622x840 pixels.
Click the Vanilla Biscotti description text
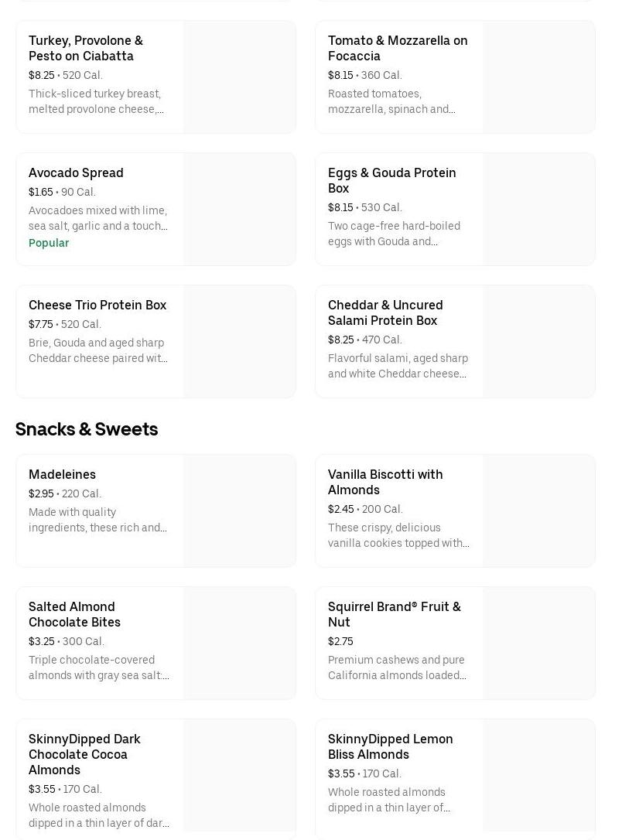point(398,535)
